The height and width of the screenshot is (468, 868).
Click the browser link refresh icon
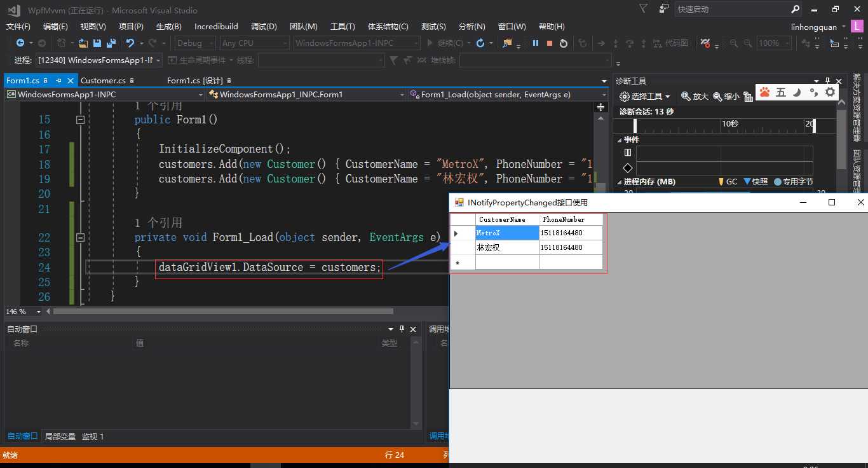480,43
